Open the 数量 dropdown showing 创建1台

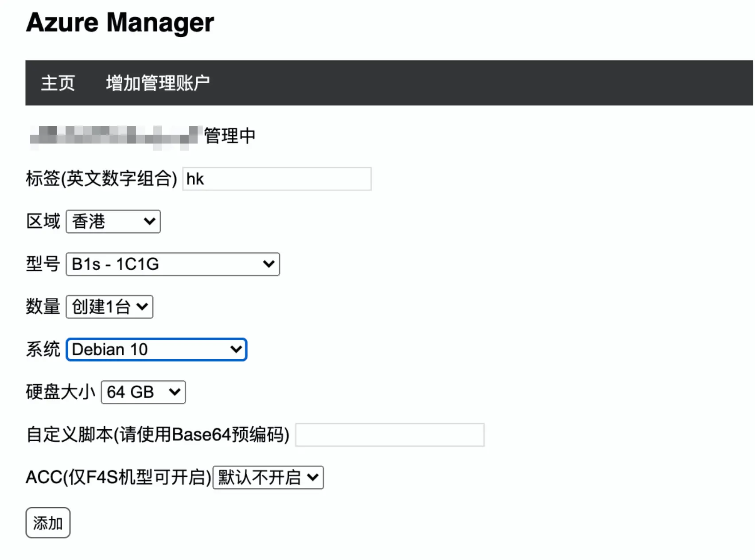[109, 307]
